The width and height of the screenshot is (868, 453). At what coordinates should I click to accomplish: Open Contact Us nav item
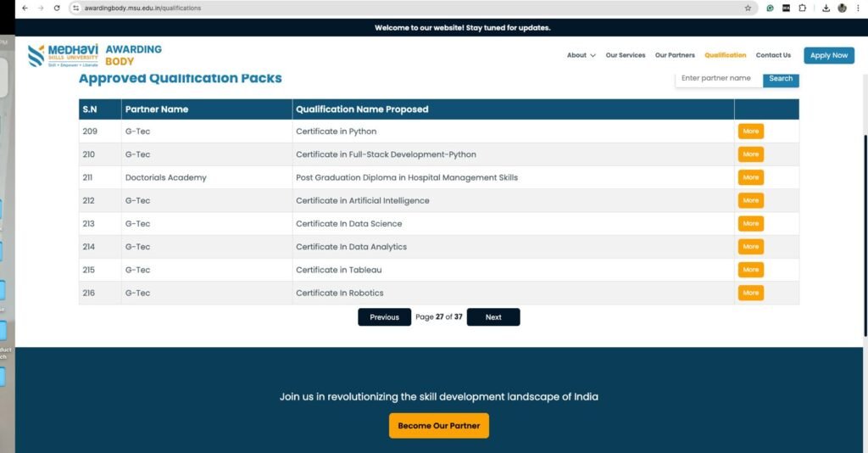[773, 55]
